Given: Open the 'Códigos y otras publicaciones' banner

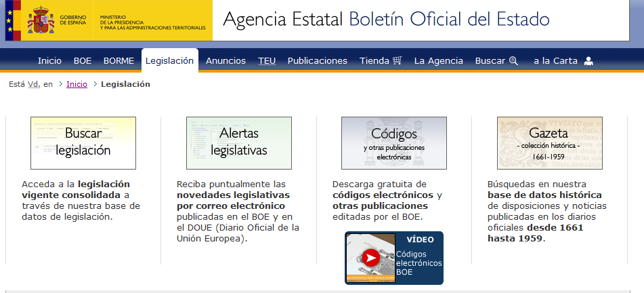Looking at the screenshot, I should pos(394,143).
